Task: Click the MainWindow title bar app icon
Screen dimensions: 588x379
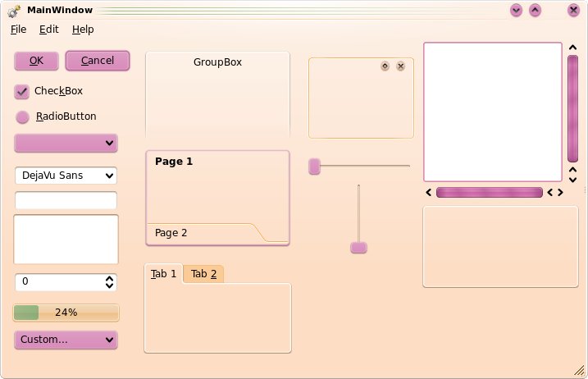Action: [x=14, y=11]
